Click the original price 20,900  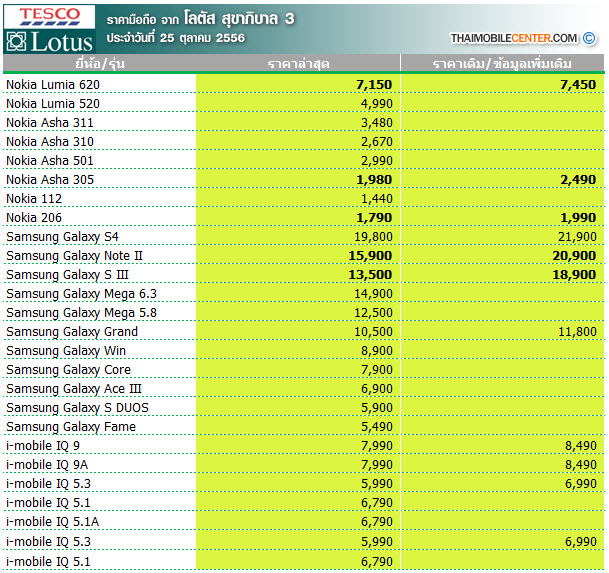(574, 256)
